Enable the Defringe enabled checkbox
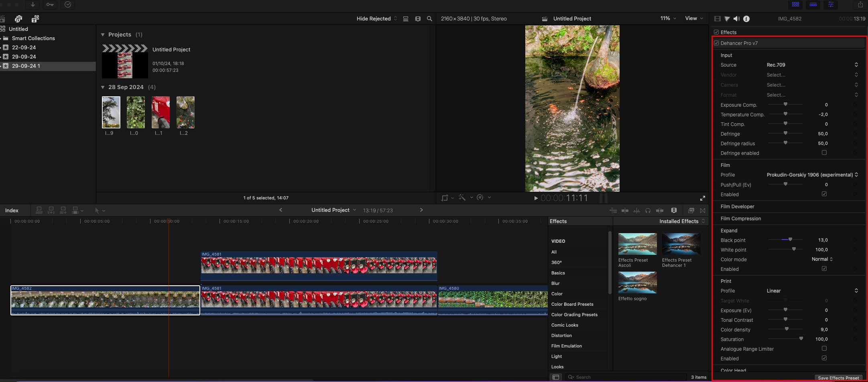 click(824, 153)
